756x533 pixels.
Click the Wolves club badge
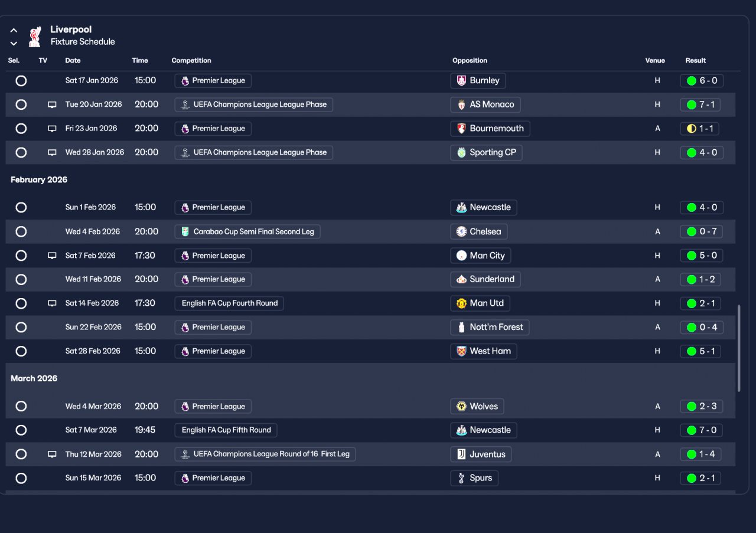click(462, 407)
